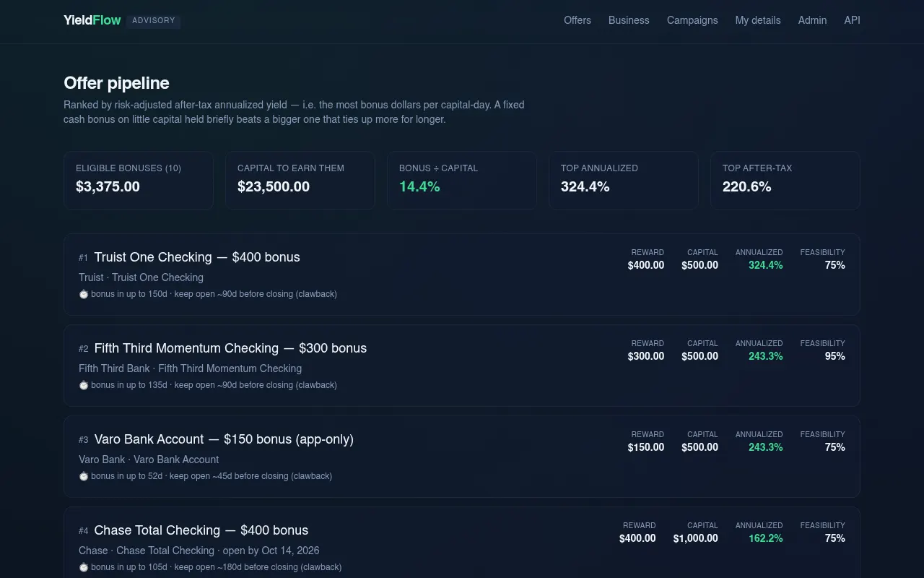Click the Top After-Tax 220.6% value
This screenshot has height=578, width=924.
click(x=747, y=186)
